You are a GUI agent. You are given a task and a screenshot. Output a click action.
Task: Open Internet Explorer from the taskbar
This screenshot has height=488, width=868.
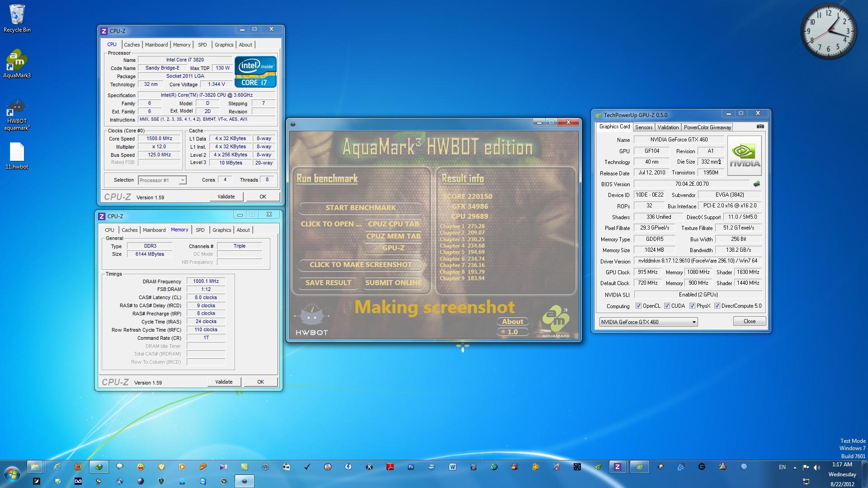[57, 467]
